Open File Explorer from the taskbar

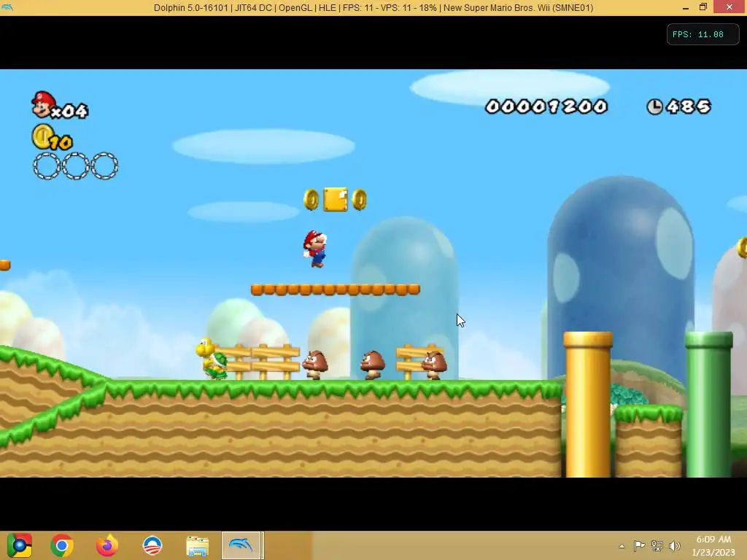tap(197, 546)
